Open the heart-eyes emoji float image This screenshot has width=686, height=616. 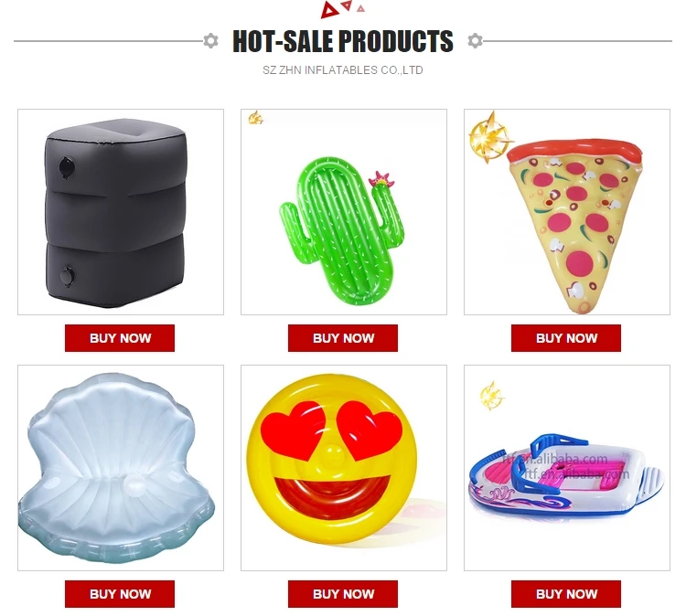(x=344, y=468)
